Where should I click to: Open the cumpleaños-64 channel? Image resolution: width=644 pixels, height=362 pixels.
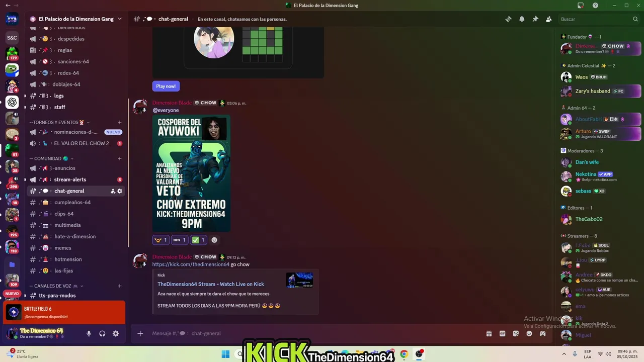(76, 202)
